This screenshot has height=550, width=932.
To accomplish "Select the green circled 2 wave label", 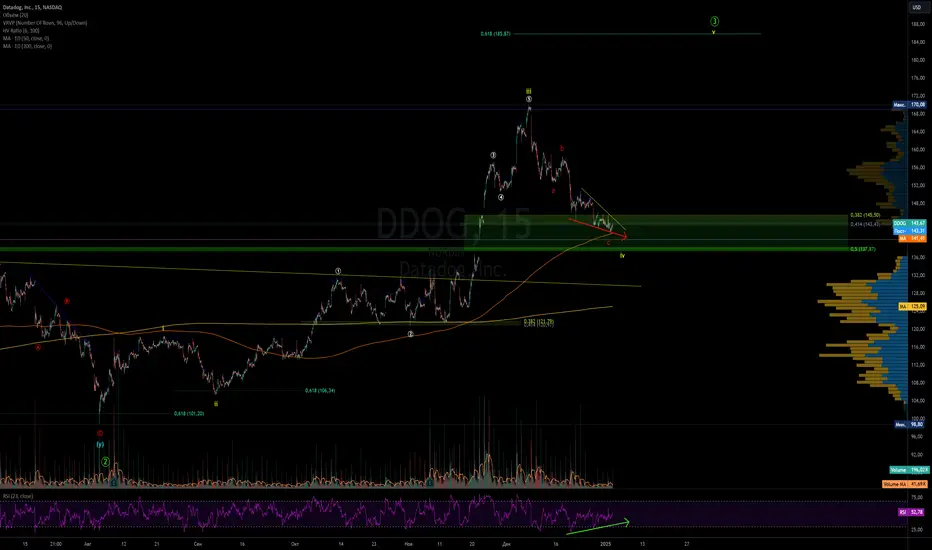I will pyautogui.click(x=105, y=462).
